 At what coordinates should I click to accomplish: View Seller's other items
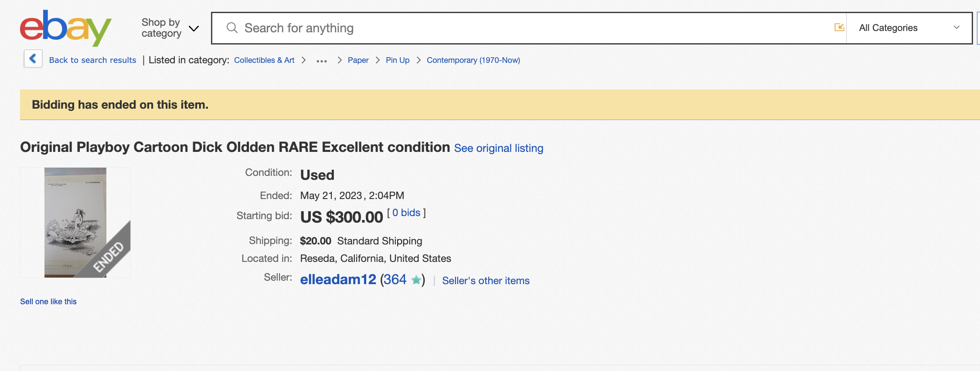click(x=486, y=281)
